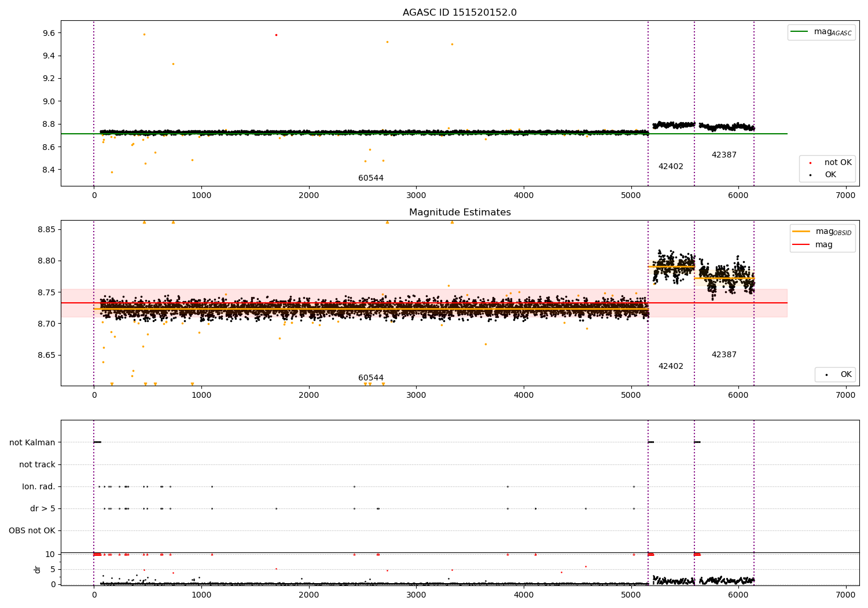
Task: Click the '4000' x-axis tick in bottom plot
Action: [524, 594]
